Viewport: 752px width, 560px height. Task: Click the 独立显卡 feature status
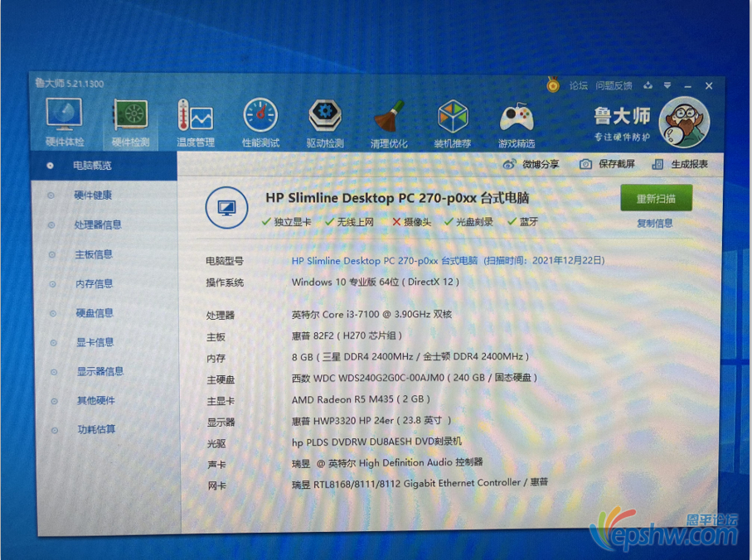tap(287, 222)
